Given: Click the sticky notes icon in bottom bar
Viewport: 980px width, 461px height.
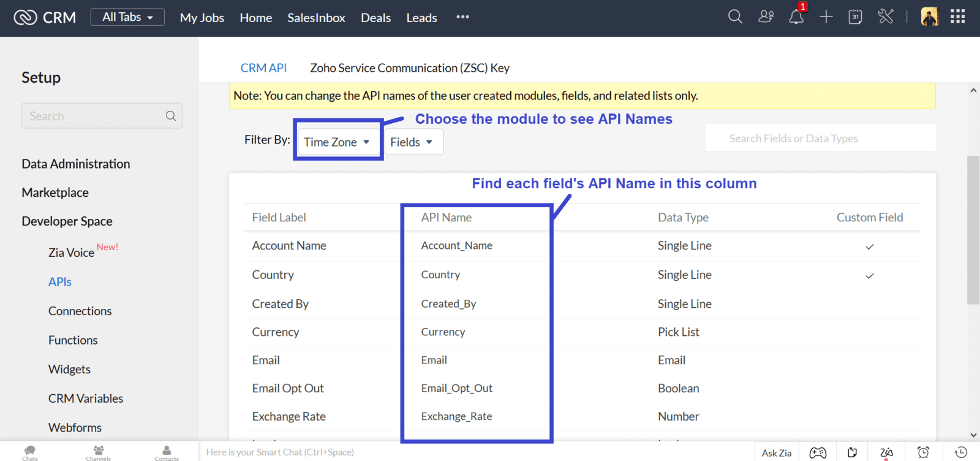Looking at the screenshot, I should [x=853, y=453].
